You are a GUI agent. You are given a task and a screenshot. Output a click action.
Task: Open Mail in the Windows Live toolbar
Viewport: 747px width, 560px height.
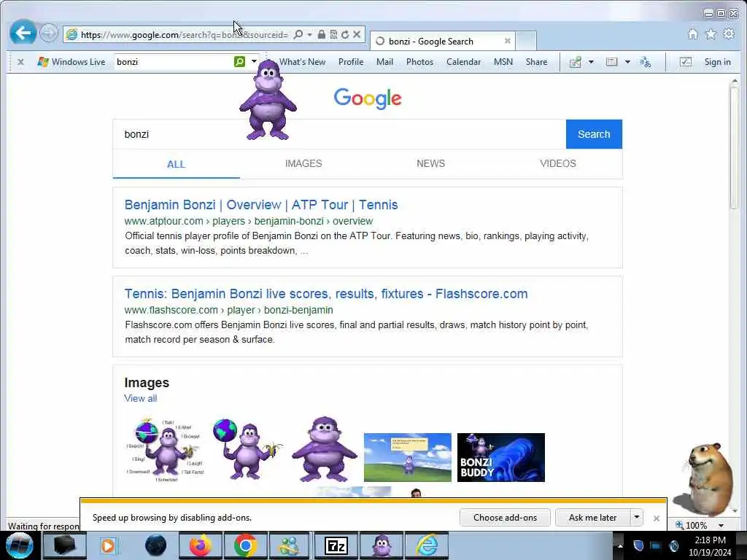point(384,62)
